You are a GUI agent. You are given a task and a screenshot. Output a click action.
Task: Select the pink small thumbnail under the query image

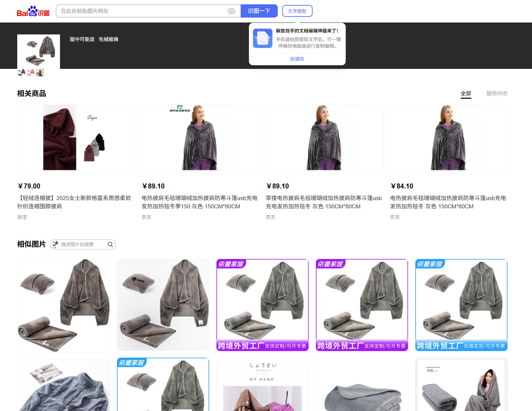coord(30,73)
